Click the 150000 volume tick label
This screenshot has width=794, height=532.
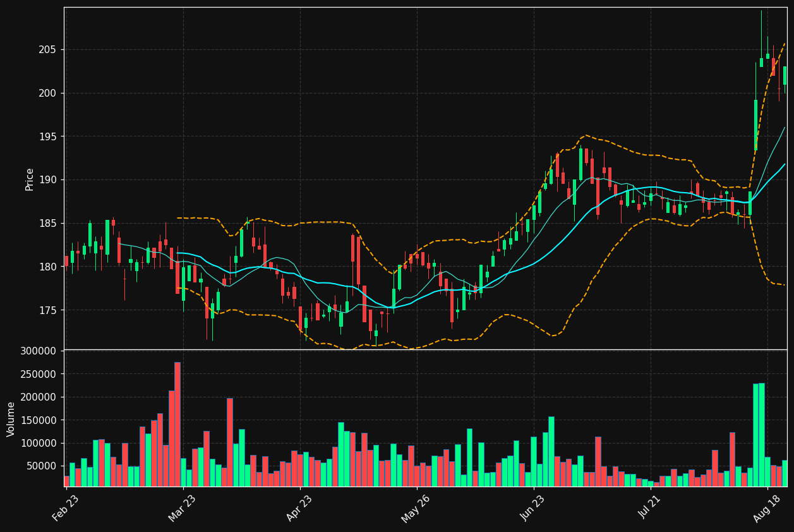coord(39,420)
